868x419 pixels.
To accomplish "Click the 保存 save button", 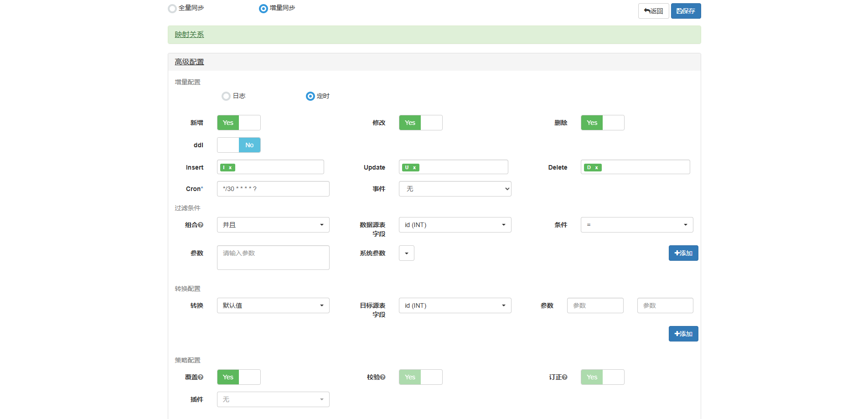I will pyautogui.click(x=686, y=11).
